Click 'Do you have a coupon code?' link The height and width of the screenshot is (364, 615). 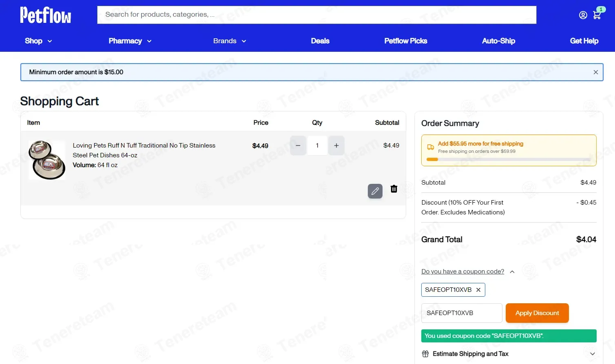pyautogui.click(x=462, y=271)
